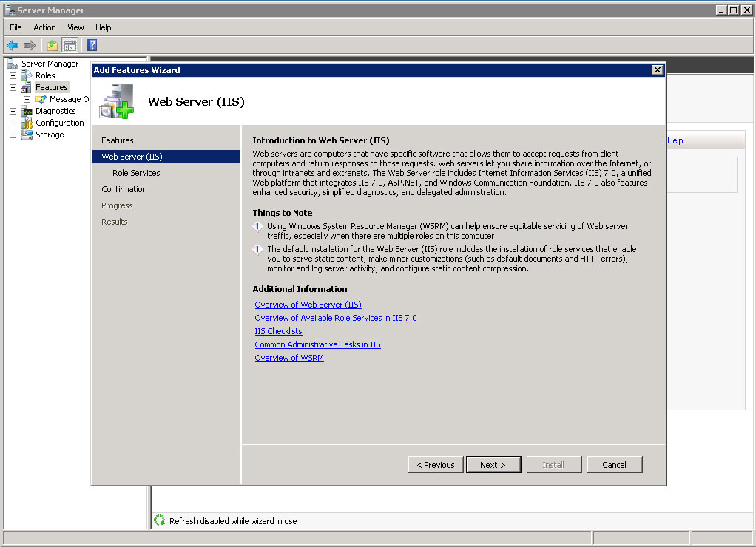Open the Action menu
The image size is (756, 547).
[44, 27]
